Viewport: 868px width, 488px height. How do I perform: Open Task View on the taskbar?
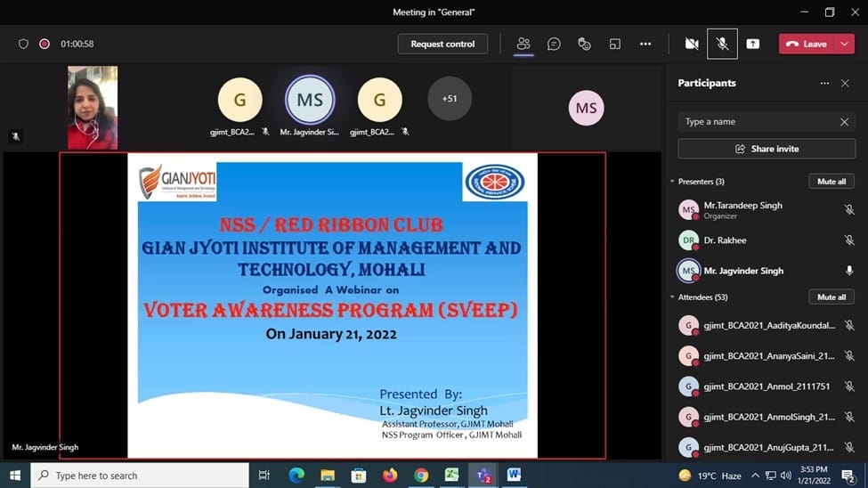pos(264,476)
